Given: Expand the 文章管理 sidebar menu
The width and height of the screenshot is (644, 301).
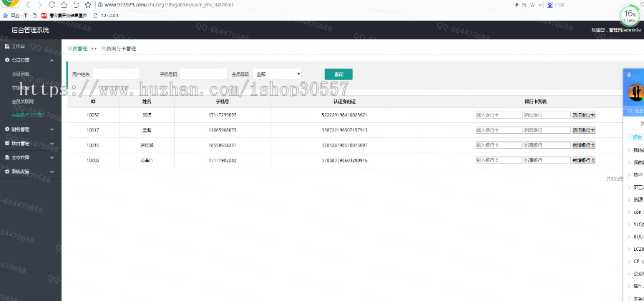Looking at the screenshot, I should (x=52, y=157).
